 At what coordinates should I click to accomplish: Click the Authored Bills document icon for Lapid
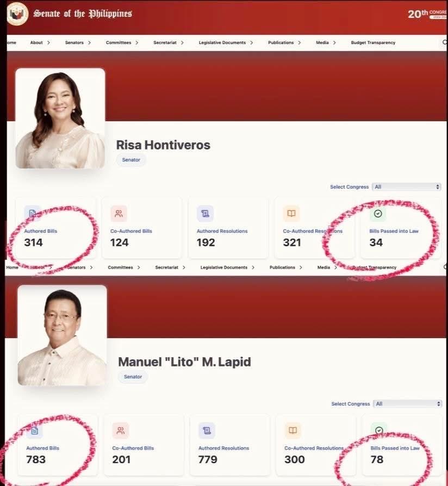coord(35,431)
